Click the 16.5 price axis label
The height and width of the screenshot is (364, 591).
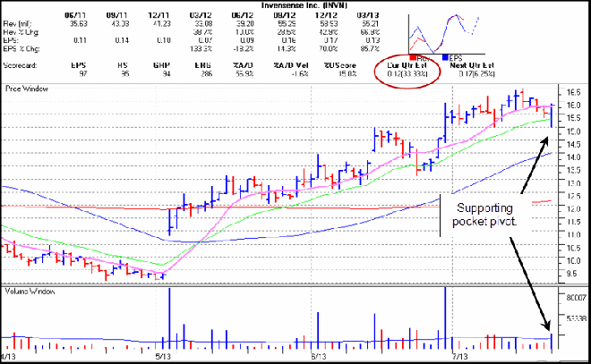coord(573,92)
